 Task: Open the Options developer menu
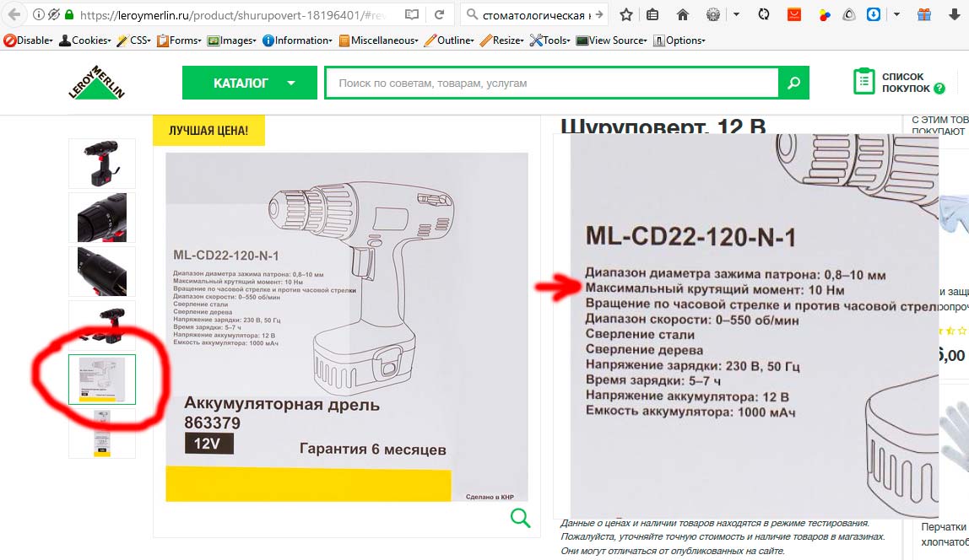(x=679, y=40)
